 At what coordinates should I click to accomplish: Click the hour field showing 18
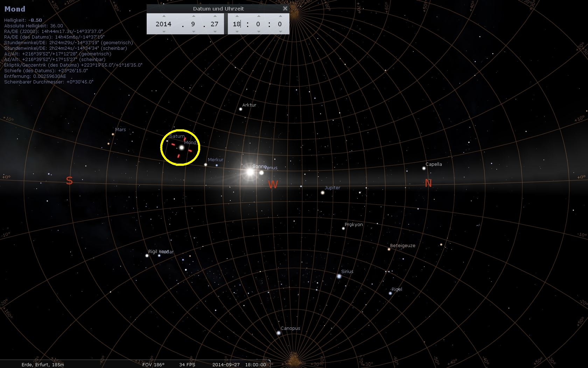237,24
